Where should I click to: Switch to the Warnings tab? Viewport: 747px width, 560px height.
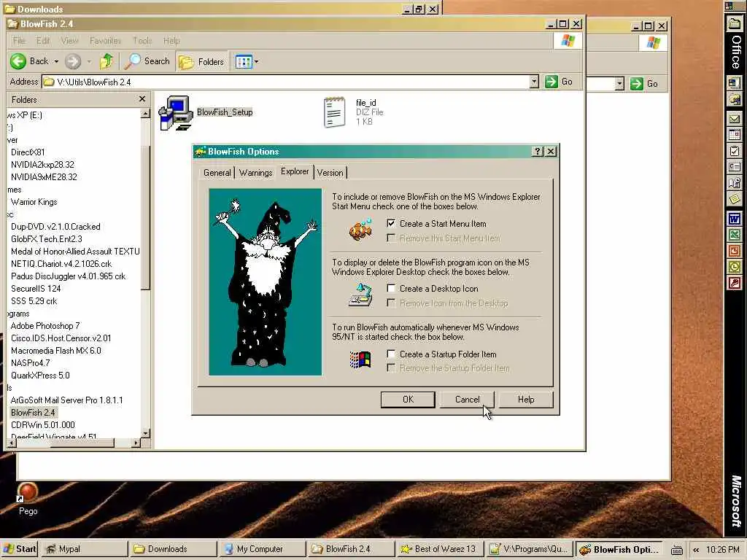256,172
